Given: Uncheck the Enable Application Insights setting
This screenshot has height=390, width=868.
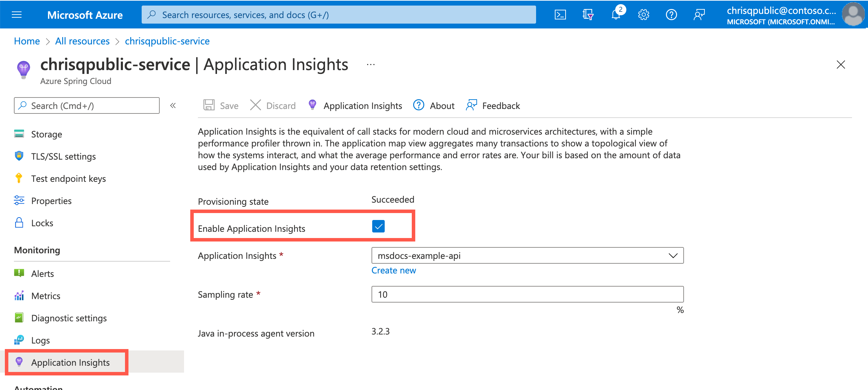Looking at the screenshot, I should coord(379,226).
